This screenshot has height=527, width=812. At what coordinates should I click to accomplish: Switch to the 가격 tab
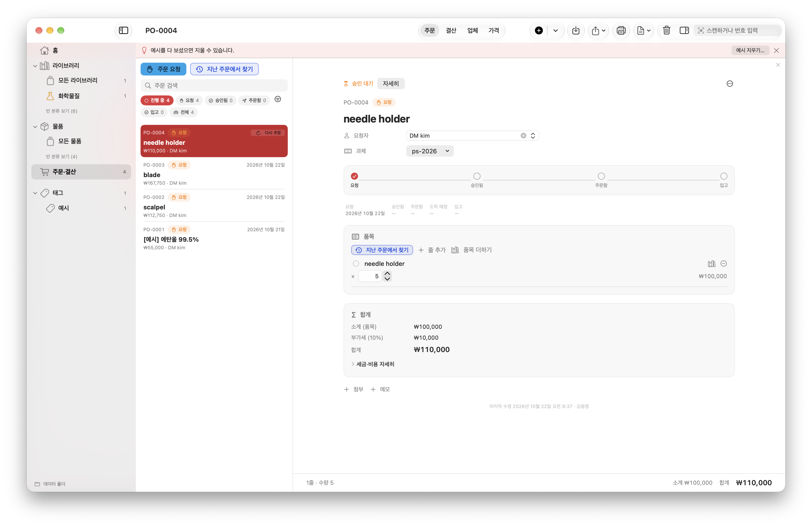click(493, 30)
